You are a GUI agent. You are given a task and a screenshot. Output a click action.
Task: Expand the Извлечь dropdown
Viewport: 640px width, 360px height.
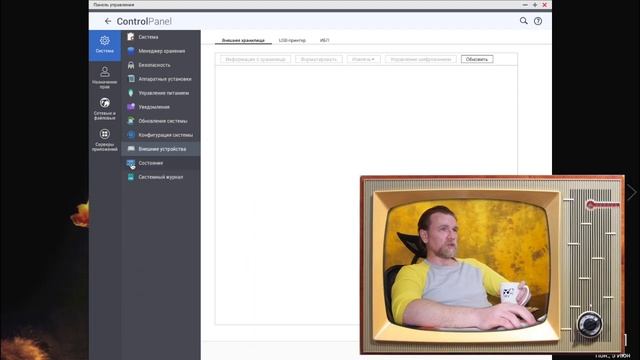point(363,60)
